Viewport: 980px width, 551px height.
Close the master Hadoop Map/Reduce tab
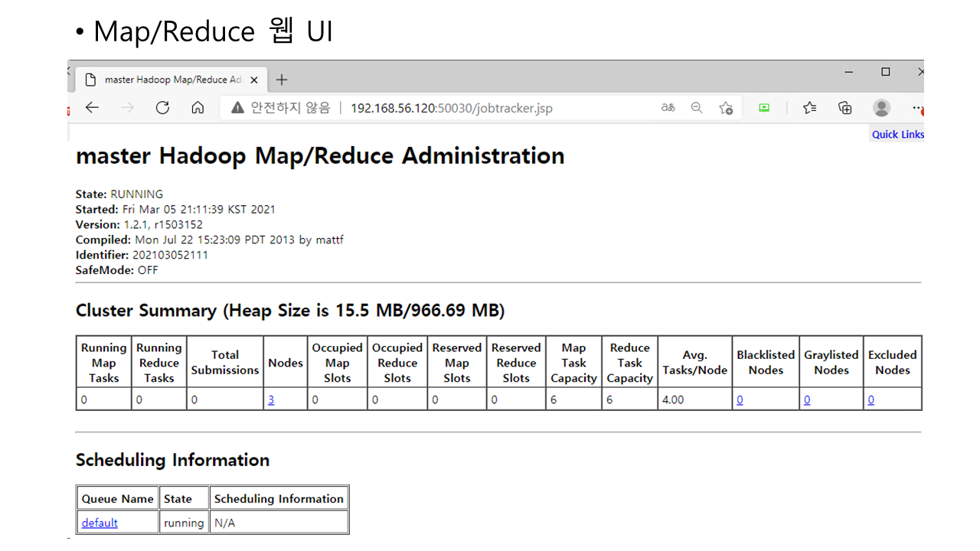[254, 80]
